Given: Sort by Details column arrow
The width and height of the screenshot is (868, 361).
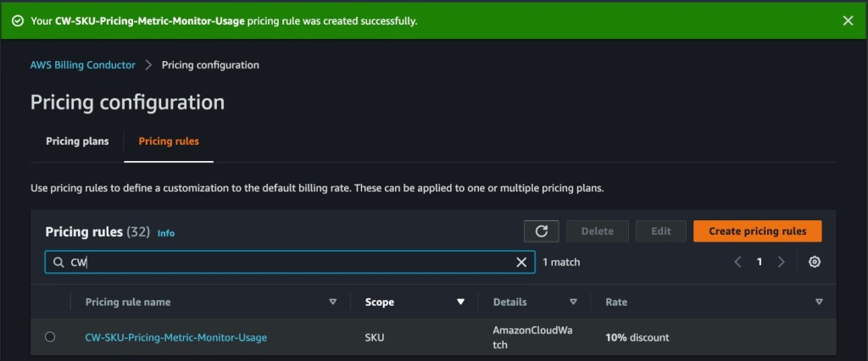Looking at the screenshot, I should (573, 302).
